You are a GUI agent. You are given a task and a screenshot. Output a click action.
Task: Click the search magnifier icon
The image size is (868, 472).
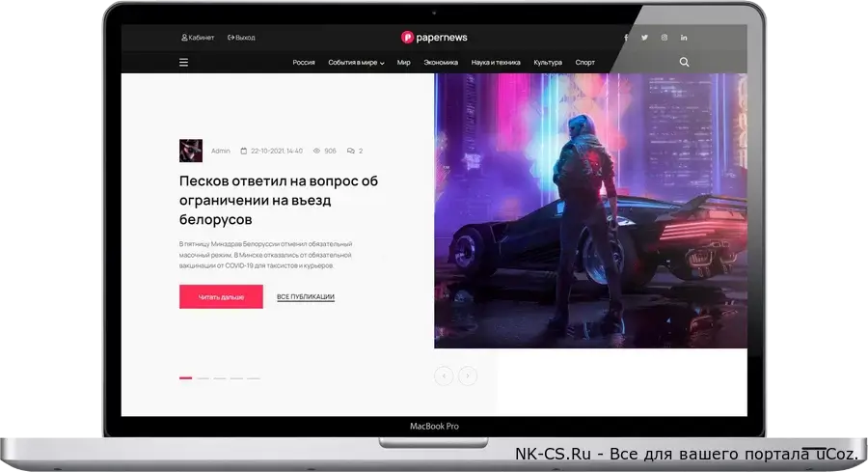click(x=684, y=62)
